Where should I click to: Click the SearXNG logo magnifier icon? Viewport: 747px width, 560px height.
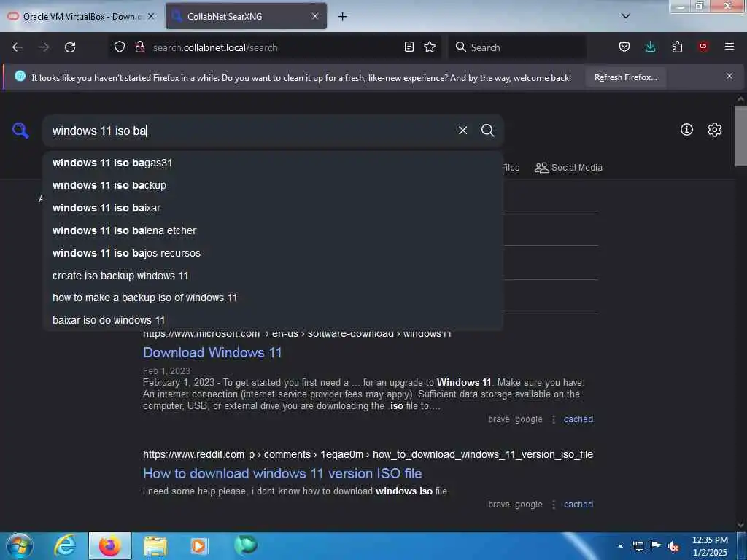20,130
